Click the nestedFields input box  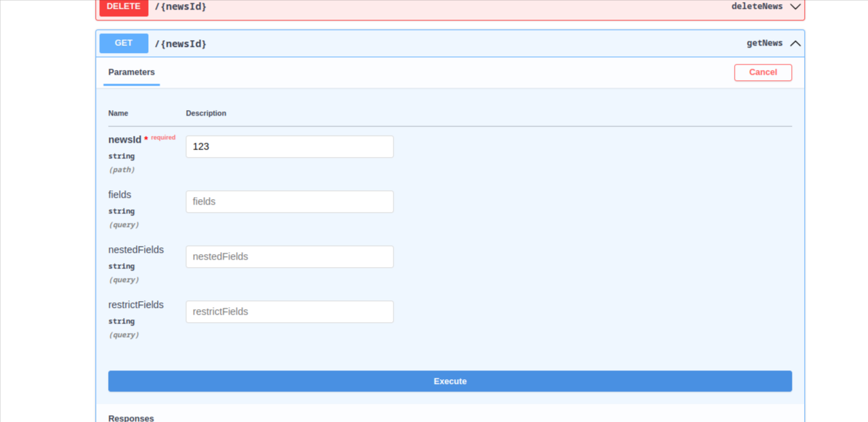click(290, 257)
